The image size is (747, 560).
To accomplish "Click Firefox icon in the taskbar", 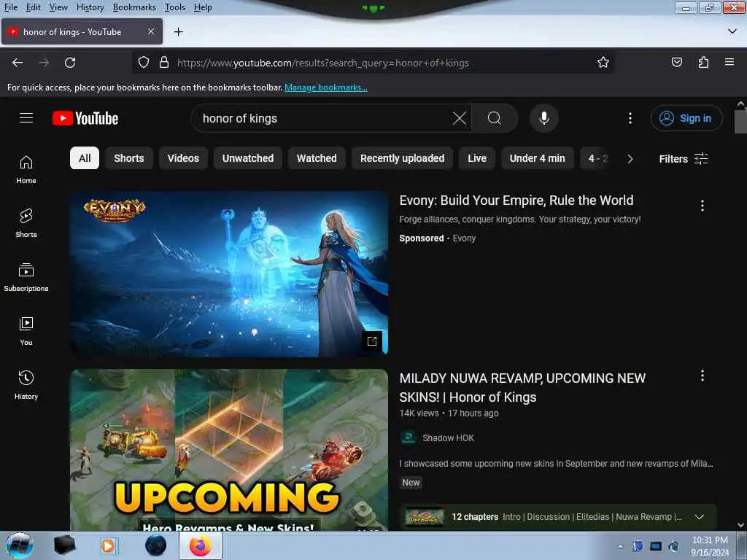I will pyautogui.click(x=201, y=545).
